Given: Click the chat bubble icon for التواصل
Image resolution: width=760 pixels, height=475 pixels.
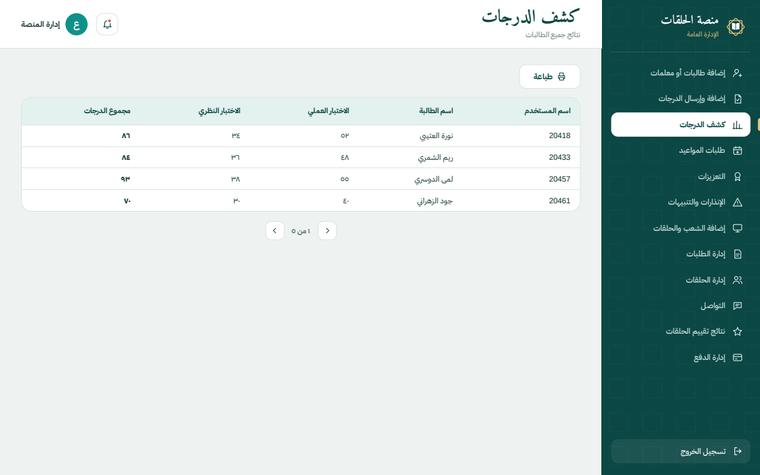Looking at the screenshot, I should [737, 306].
